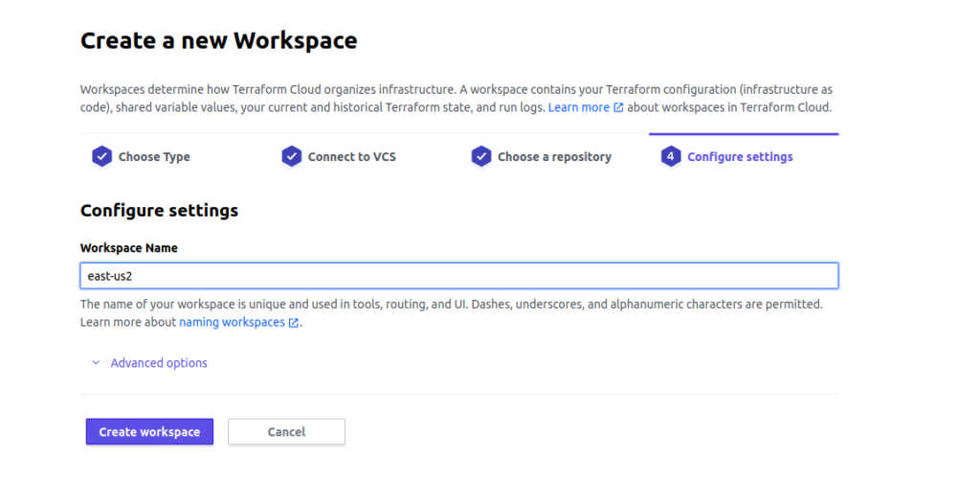This screenshot has width=980, height=478.
Task: Follow the naming workspaces link
Action: [232, 323]
